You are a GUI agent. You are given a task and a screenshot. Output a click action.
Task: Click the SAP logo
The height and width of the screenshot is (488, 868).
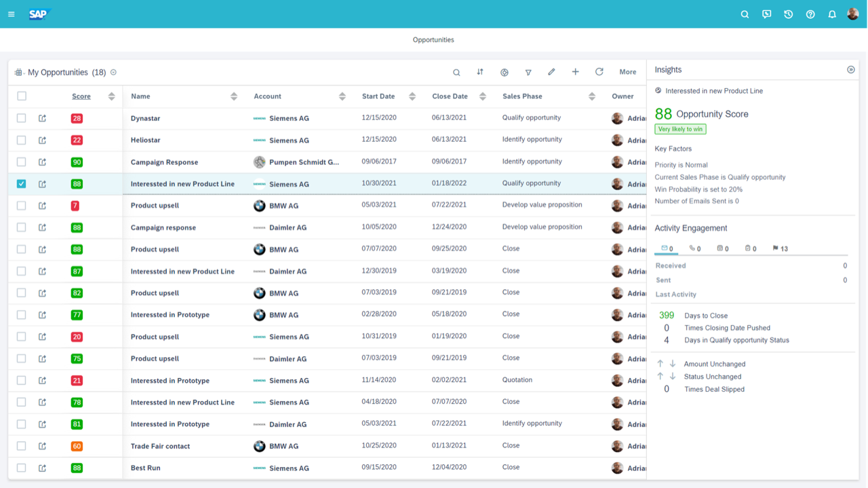tap(40, 14)
